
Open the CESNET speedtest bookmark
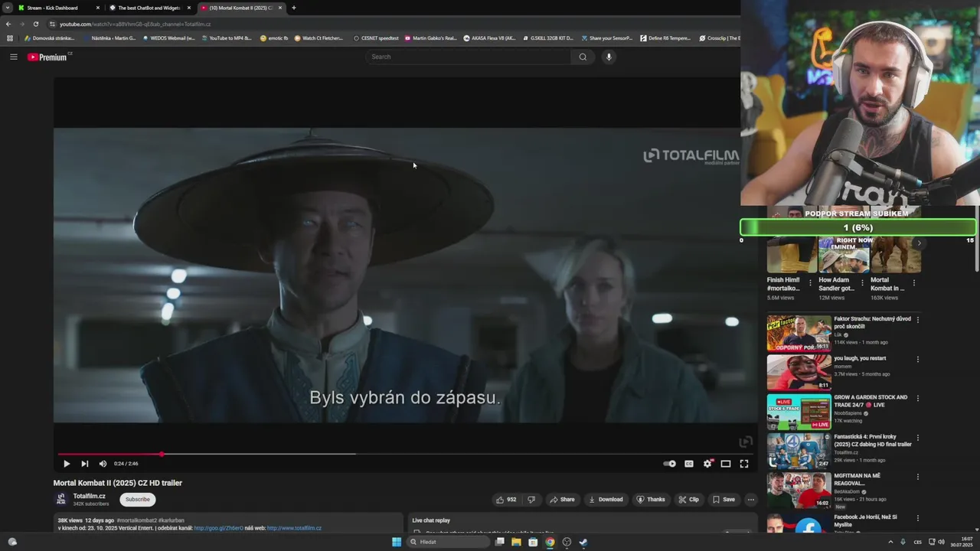coord(376,38)
